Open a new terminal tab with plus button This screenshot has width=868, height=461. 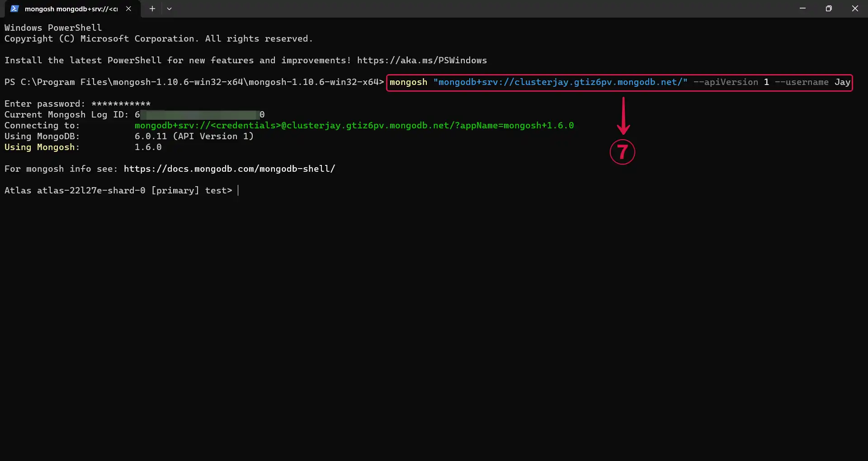click(x=152, y=9)
